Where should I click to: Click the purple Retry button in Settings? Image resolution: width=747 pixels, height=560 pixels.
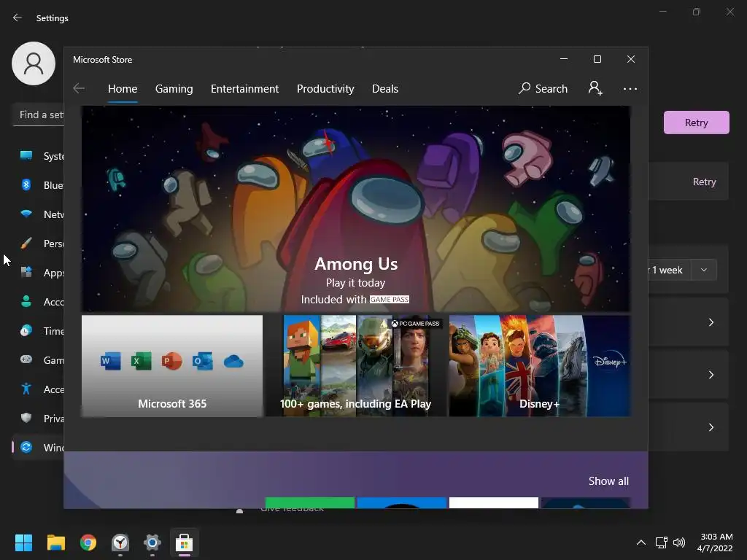[696, 122]
